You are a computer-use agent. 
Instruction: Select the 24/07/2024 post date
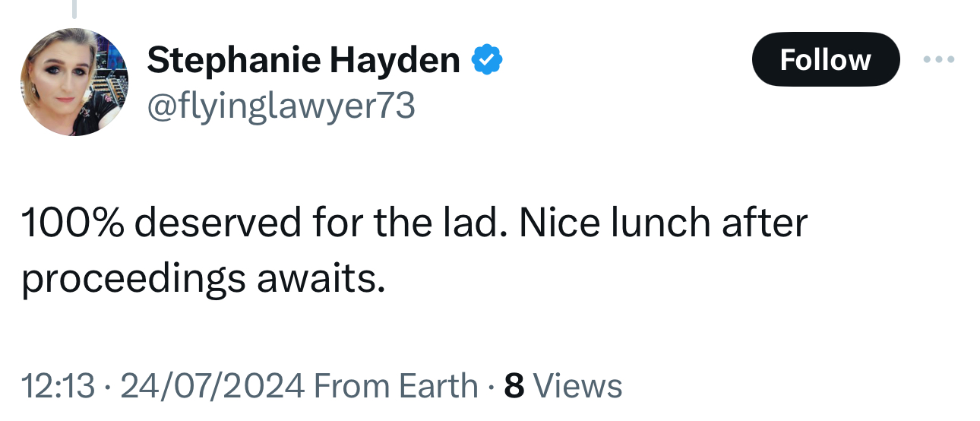tap(212, 385)
